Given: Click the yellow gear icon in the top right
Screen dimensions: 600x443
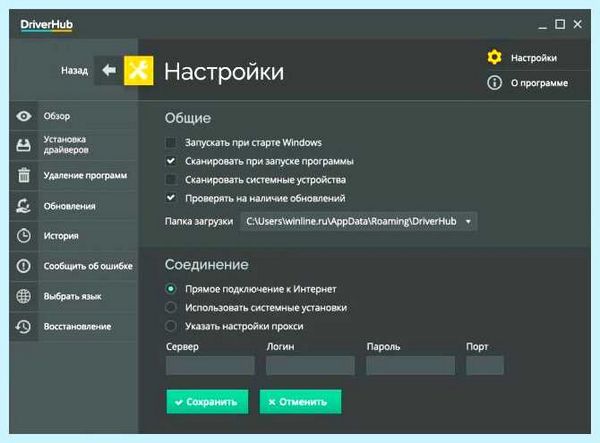Looking at the screenshot, I should [494, 57].
